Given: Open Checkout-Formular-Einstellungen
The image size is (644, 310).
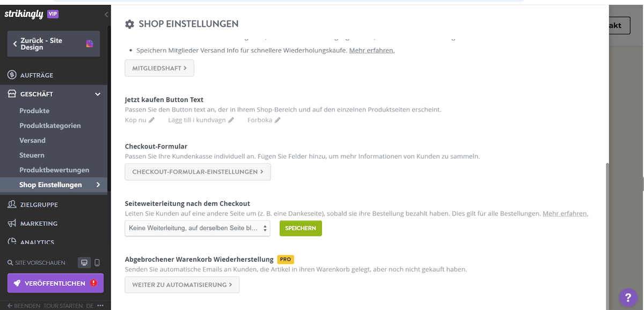Looking at the screenshot, I should 197,172.
